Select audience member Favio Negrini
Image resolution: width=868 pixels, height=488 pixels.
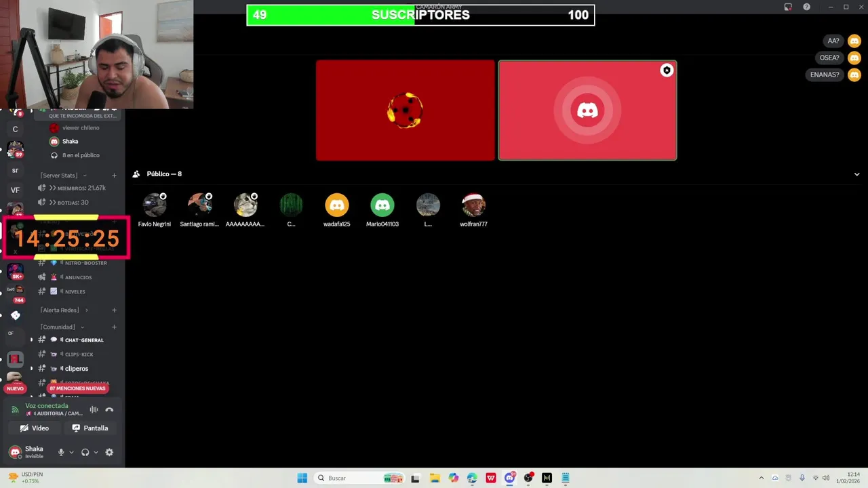click(x=155, y=210)
